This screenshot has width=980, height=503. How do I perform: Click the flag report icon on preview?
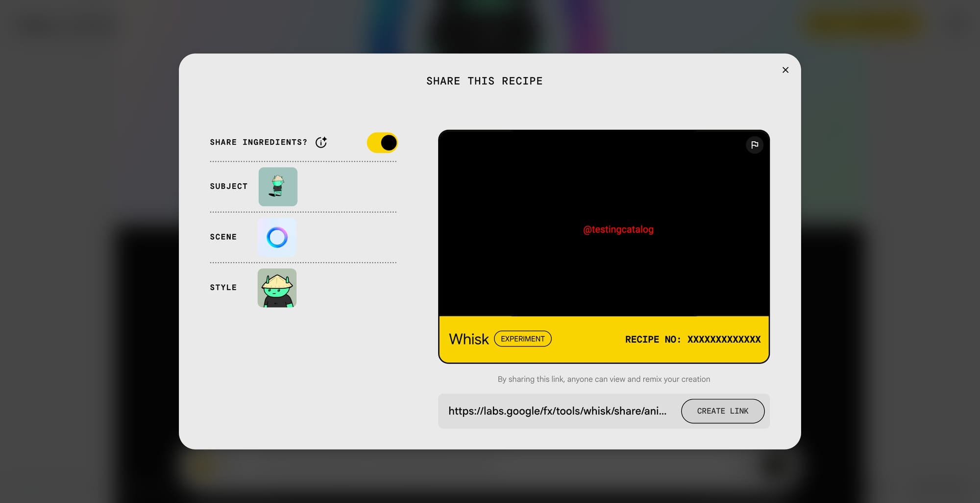pos(754,145)
